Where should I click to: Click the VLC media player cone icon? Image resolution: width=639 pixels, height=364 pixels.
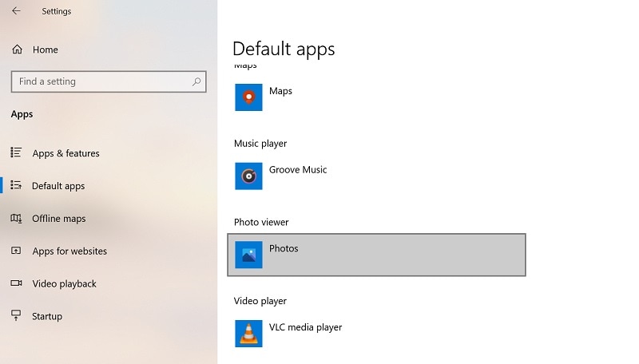point(248,334)
